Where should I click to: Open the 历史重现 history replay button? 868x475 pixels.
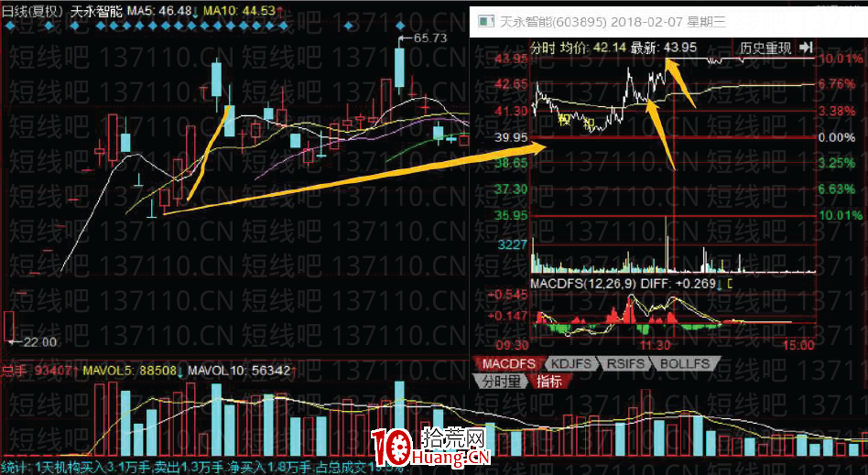point(765,49)
